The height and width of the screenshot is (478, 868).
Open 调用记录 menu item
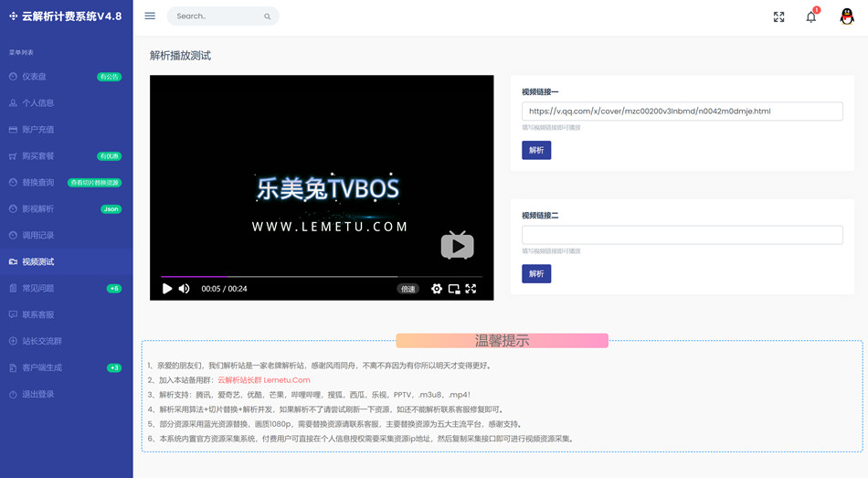pyautogui.click(x=67, y=236)
